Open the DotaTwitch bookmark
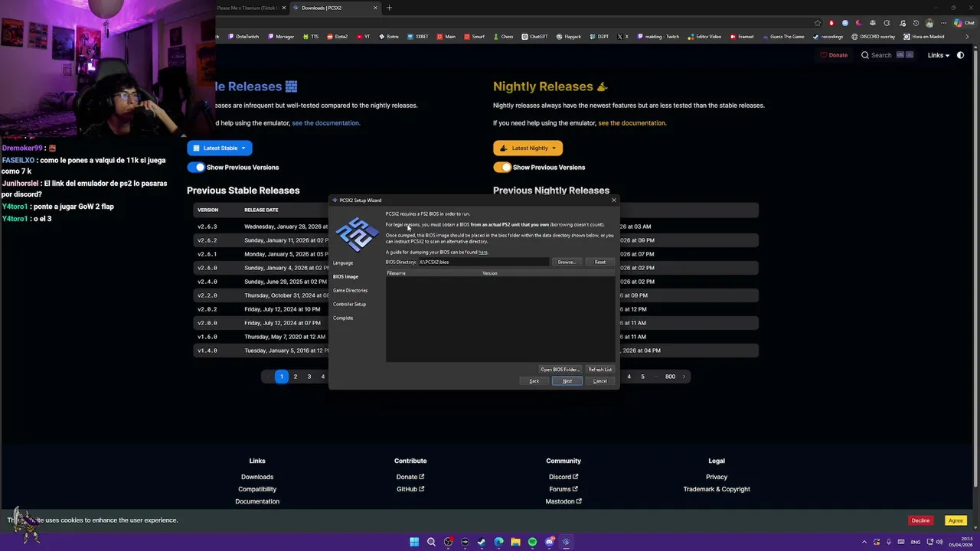The height and width of the screenshot is (551, 980). click(243, 37)
